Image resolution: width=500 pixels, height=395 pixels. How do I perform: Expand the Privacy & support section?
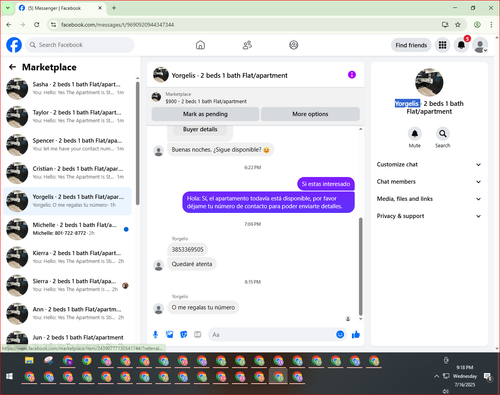pos(429,216)
